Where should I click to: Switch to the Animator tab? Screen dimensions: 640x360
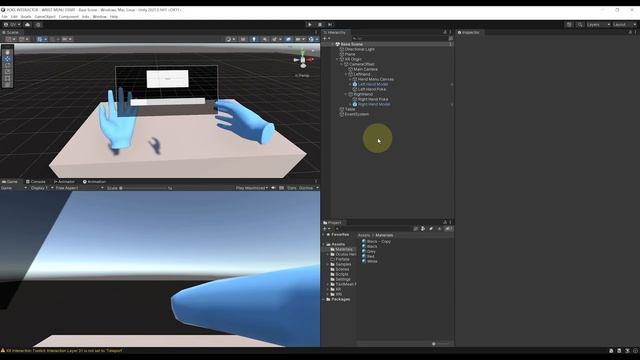[64, 182]
